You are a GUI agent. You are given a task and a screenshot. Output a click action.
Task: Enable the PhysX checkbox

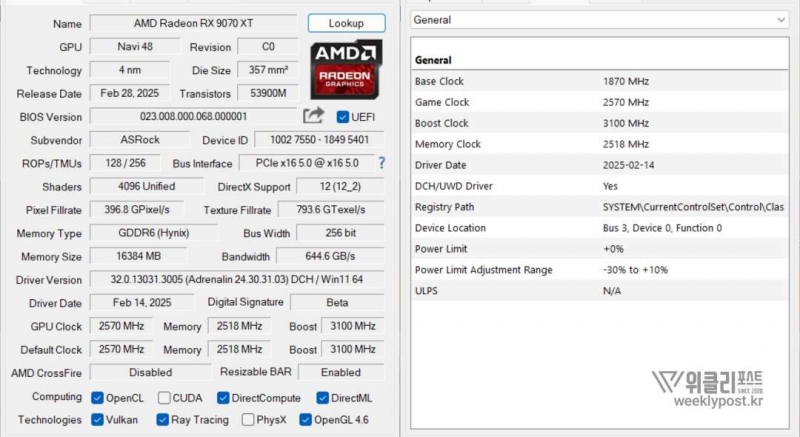pos(248,420)
